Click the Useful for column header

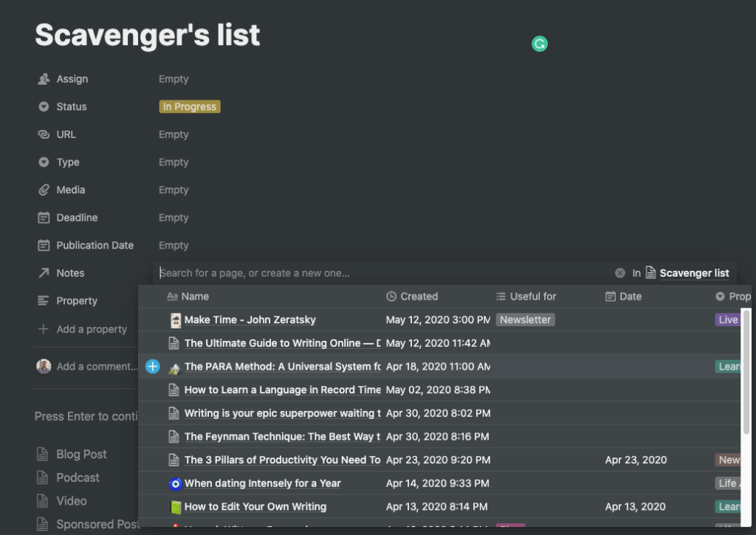tap(533, 297)
